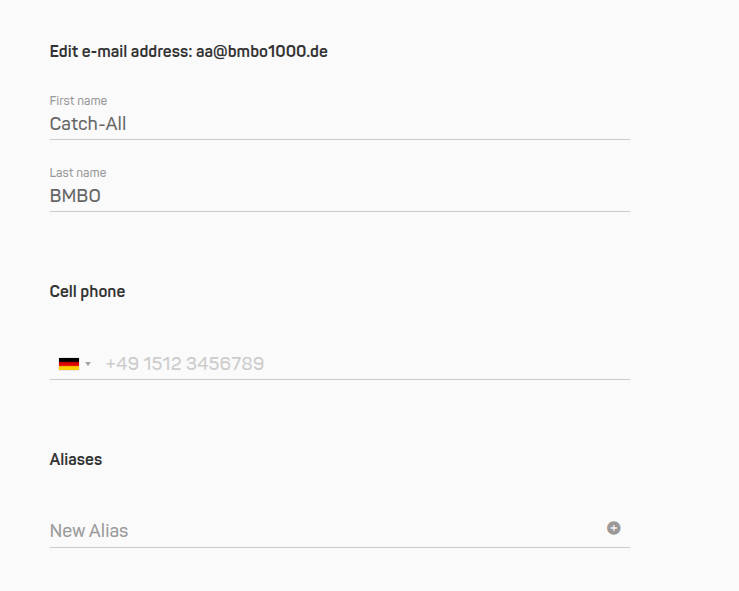Screen dimensions: 739x591
Task: Click the aa@bmbo1000.de address text
Action: tap(262, 51)
